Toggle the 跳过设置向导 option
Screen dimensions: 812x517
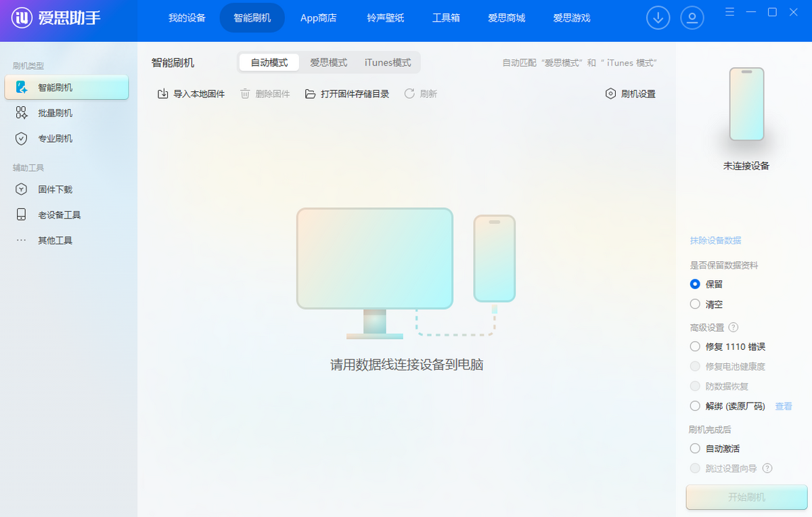[695, 468]
